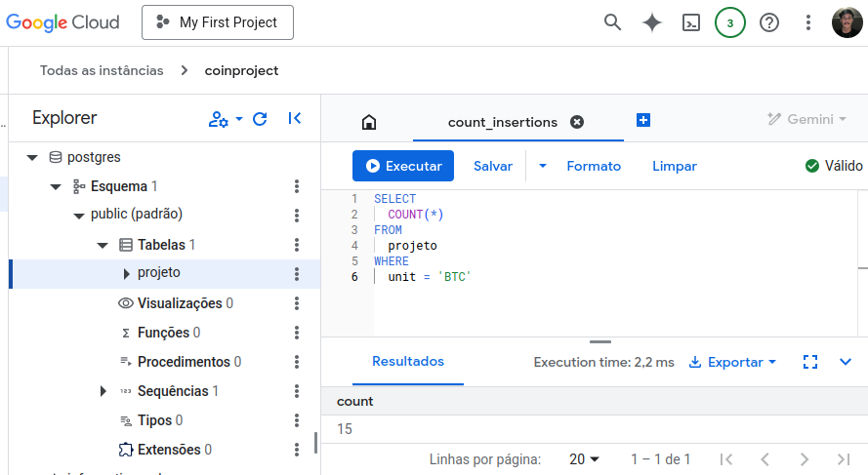Open Gemini sparkle assistant icon
868x475 pixels.
tap(652, 22)
